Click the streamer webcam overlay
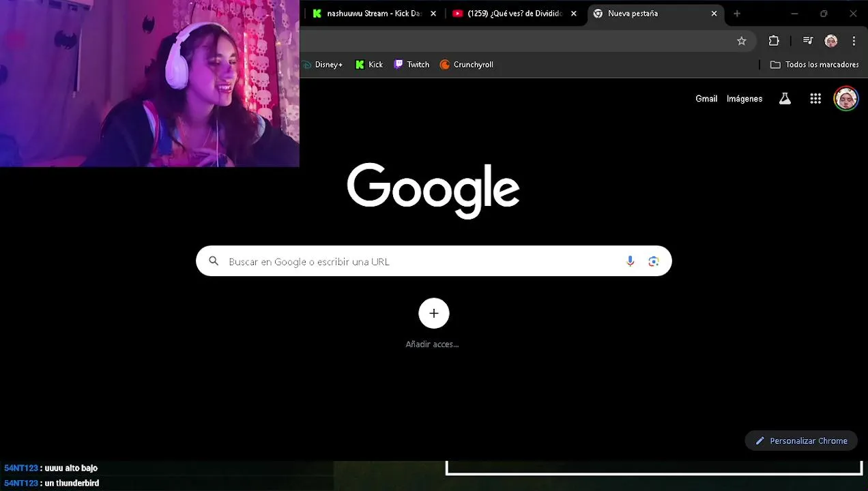Screen dimensions: 868x491 pos(149,83)
